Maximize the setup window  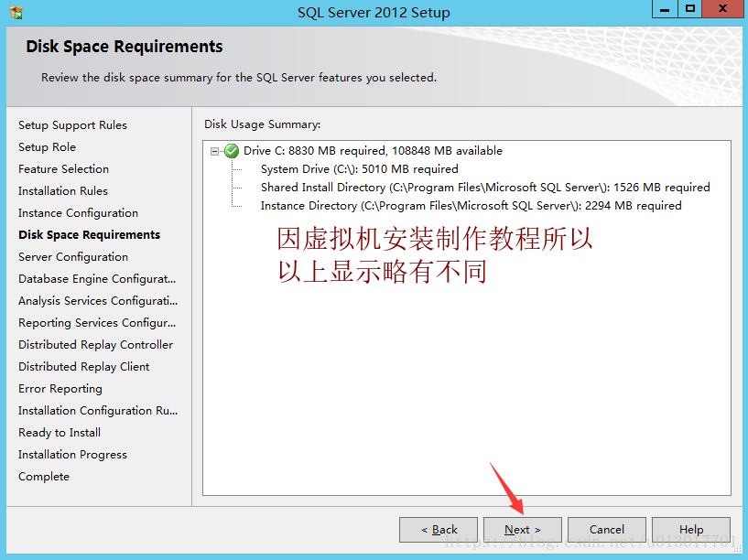point(689,9)
